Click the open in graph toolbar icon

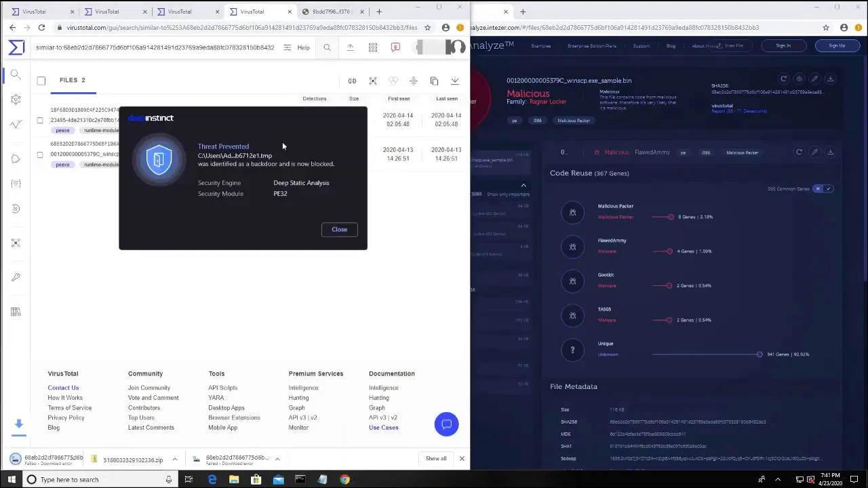372,81
